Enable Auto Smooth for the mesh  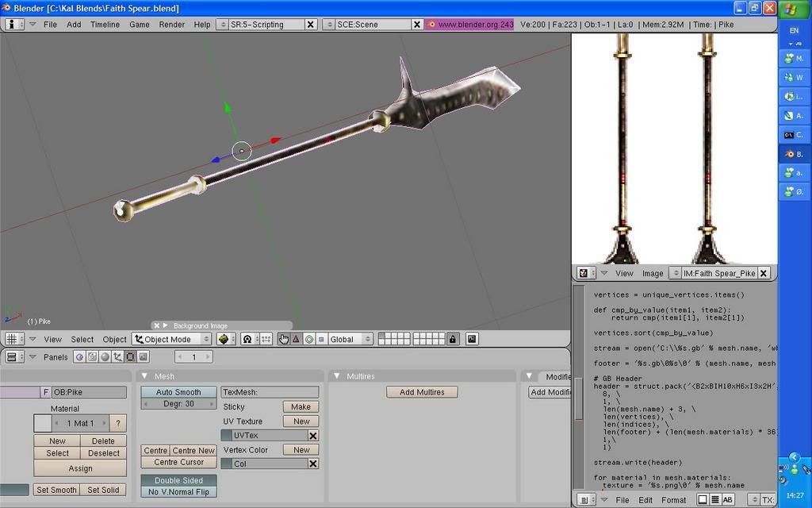tap(178, 392)
